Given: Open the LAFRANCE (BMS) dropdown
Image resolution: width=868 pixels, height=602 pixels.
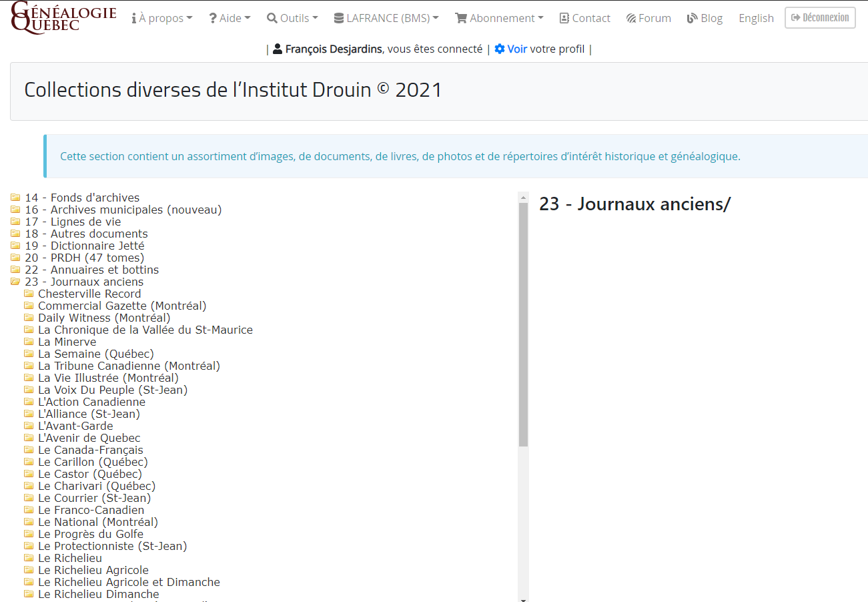Looking at the screenshot, I should coord(386,18).
